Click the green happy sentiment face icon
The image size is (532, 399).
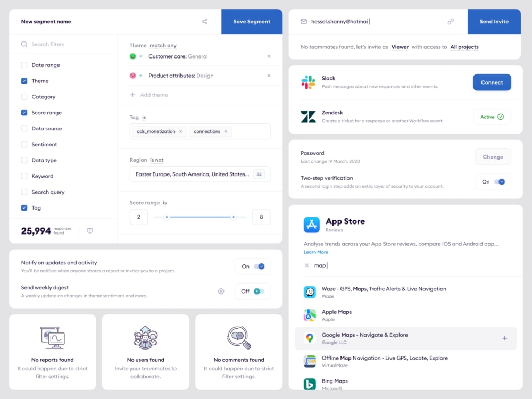pos(132,56)
